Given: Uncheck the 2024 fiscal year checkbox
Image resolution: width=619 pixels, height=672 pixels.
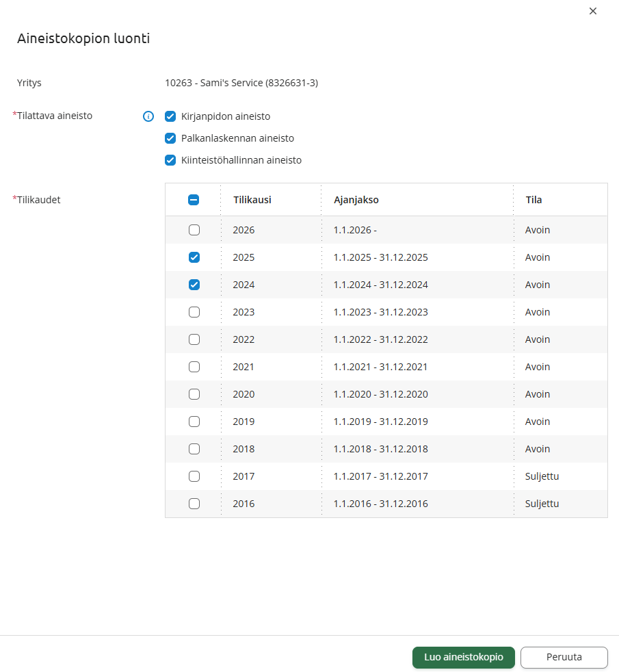Looking at the screenshot, I should point(194,285).
